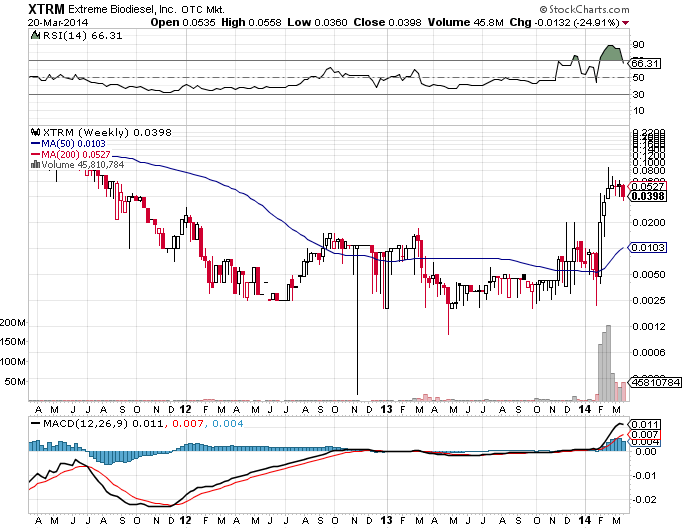Click the MA(50) 0.0103 legend text

73,144
